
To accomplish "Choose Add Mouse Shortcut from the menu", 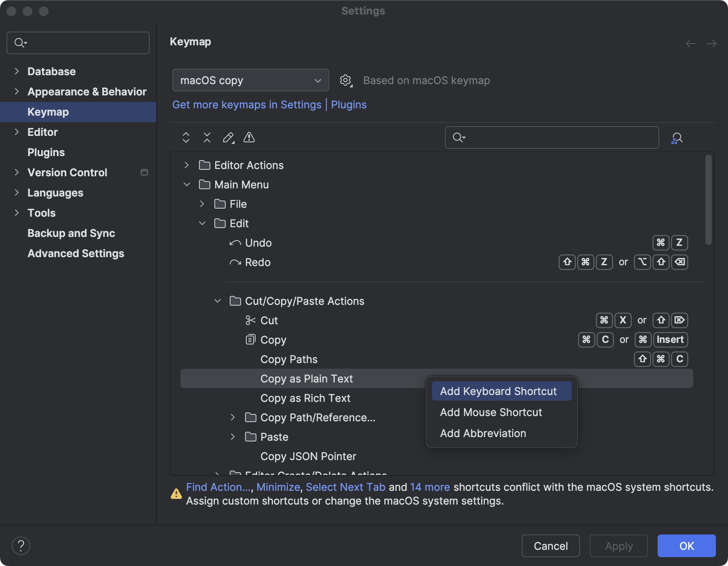I will 491,412.
